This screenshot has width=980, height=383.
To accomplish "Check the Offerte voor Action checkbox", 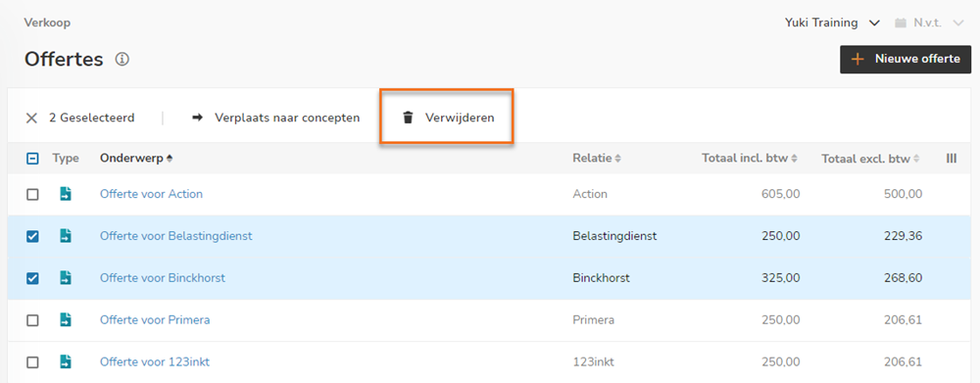I will pyautogui.click(x=32, y=194).
